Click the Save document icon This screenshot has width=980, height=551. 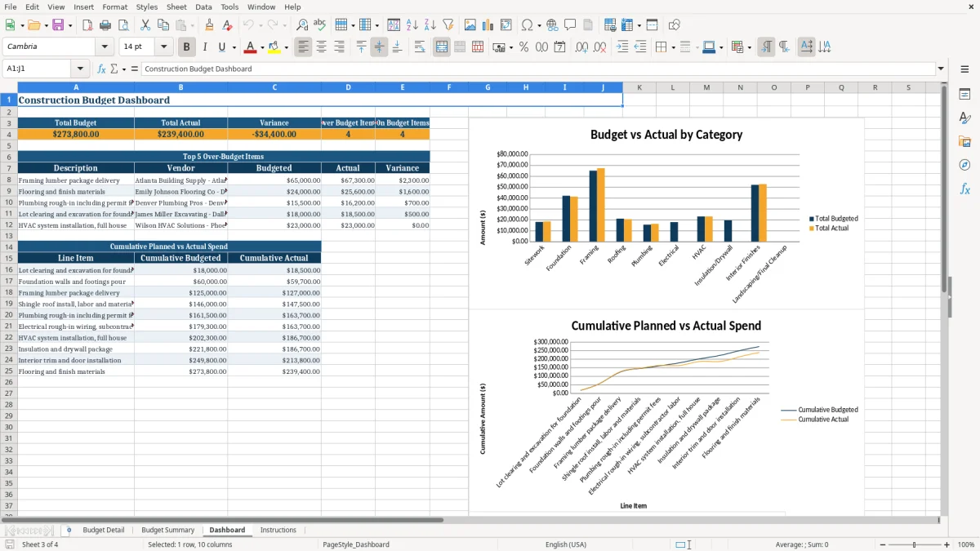59,25
